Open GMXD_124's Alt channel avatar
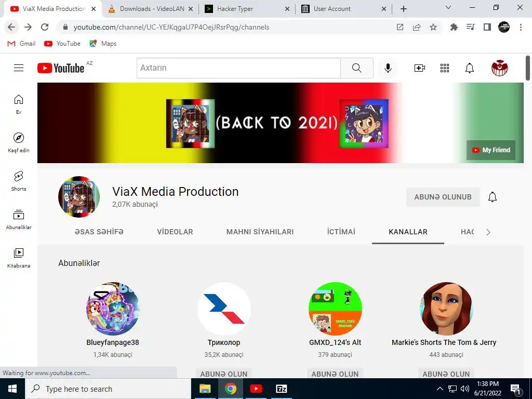 335,309
